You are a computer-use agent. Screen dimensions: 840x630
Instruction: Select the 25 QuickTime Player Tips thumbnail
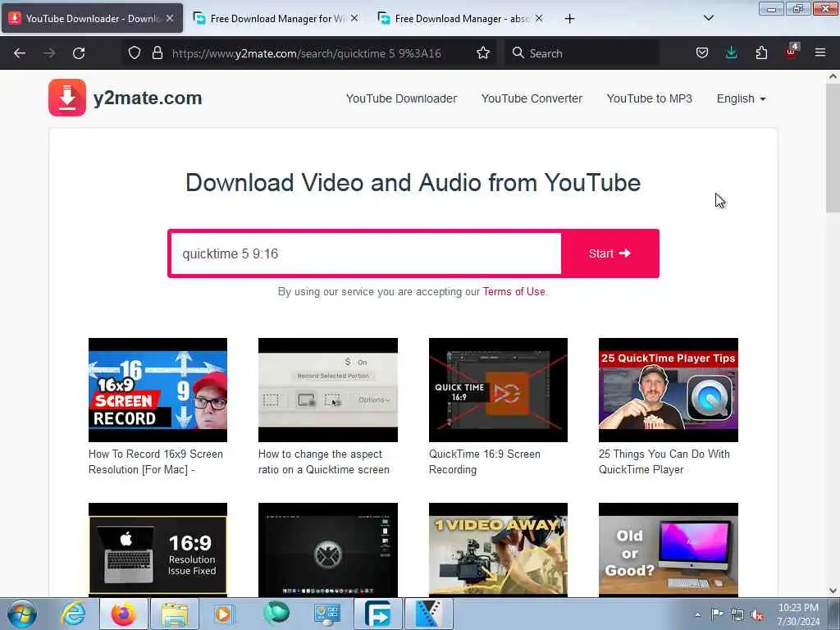[x=668, y=390]
